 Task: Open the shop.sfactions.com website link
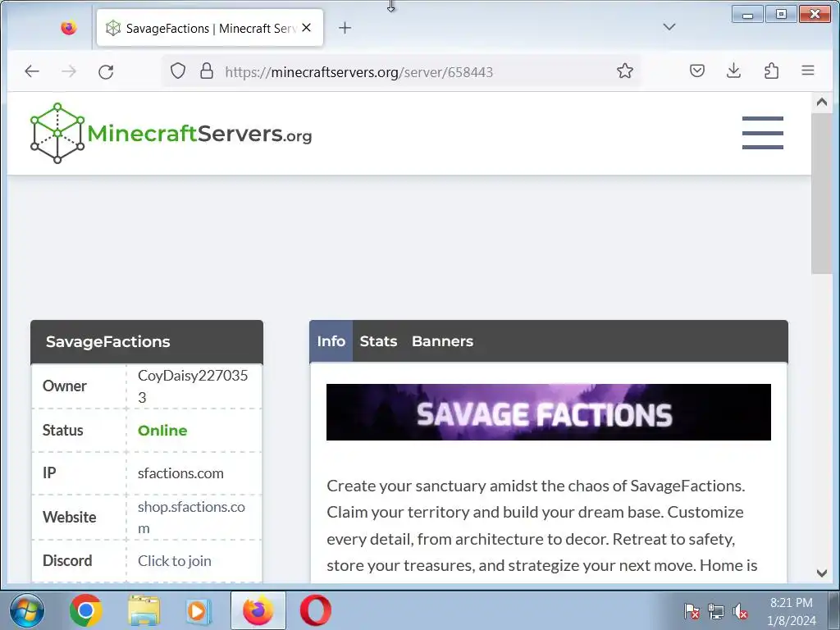(x=191, y=518)
